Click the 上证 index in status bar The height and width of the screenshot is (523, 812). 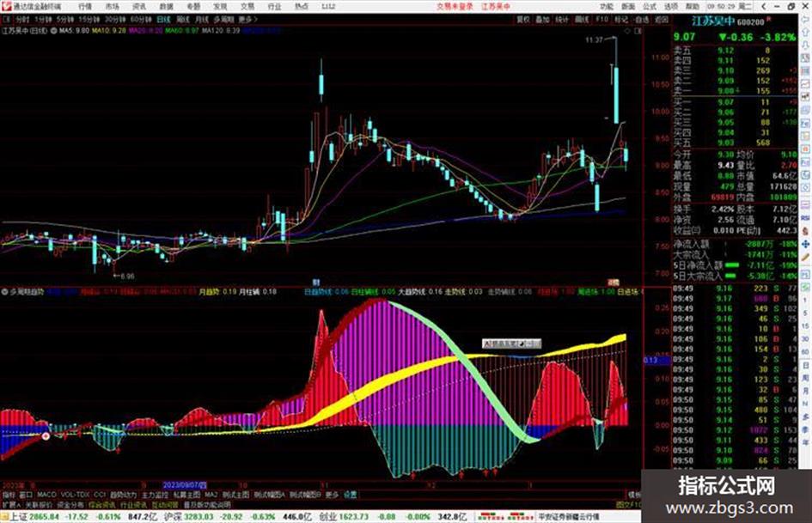tap(19, 517)
